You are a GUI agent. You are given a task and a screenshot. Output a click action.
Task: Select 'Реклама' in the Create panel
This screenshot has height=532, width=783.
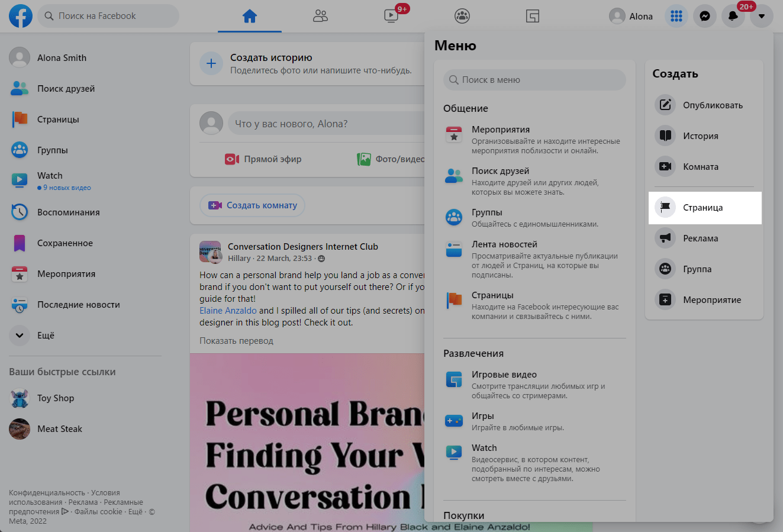(x=700, y=238)
